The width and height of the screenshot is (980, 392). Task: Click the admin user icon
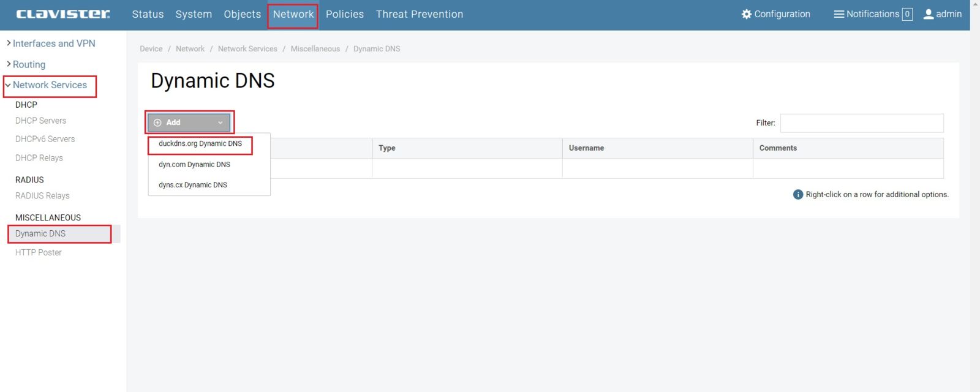tap(929, 14)
